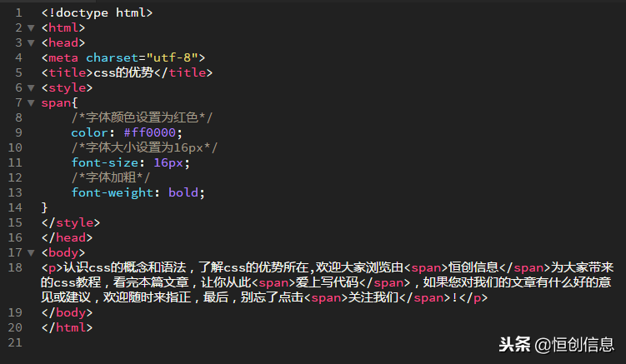Collapse the html tag fold arrow
The width and height of the screenshot is (626, 364).
coord(31,28)
